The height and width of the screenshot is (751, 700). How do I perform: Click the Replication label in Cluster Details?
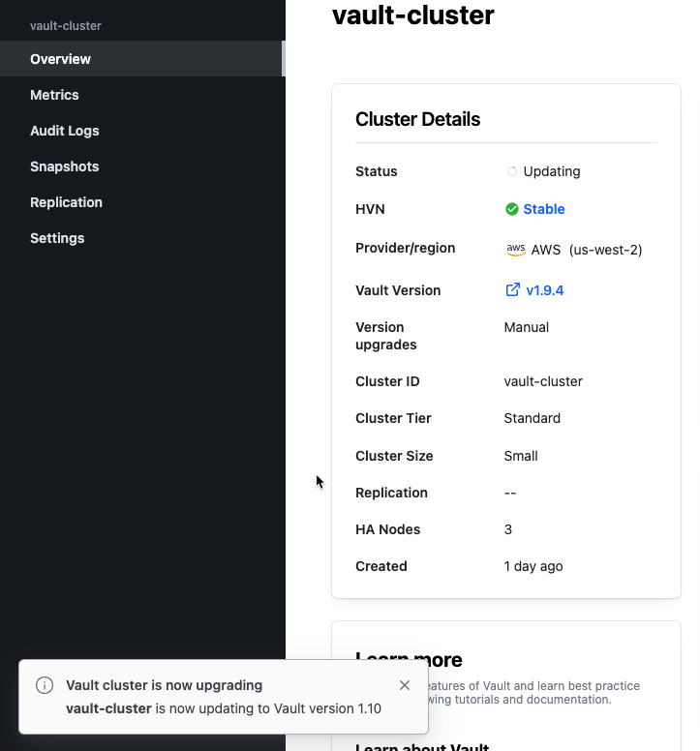pos(391,493)
